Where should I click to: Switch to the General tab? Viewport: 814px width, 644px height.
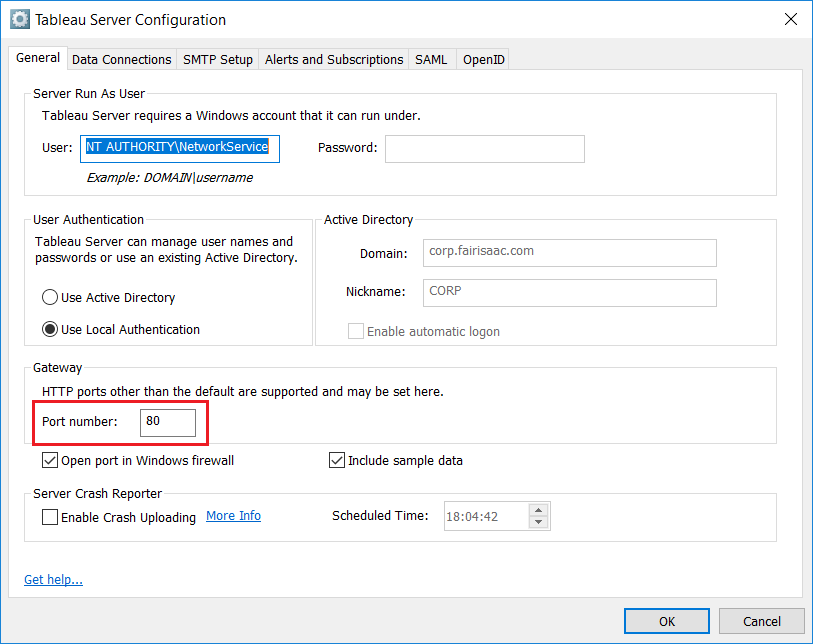38,58
